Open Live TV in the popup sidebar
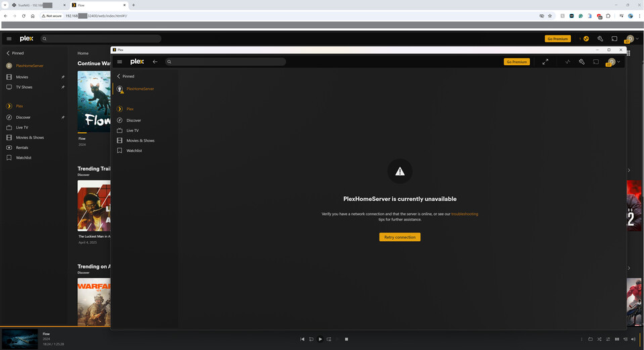Image resolution: width=644 pixels, height=350 pixels. pos(132,130)
